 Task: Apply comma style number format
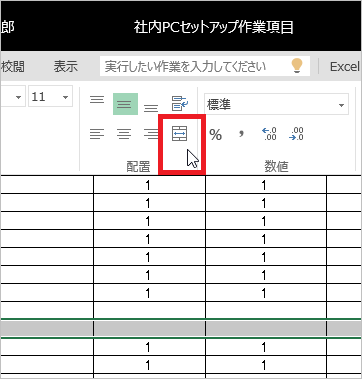point(242,134)
